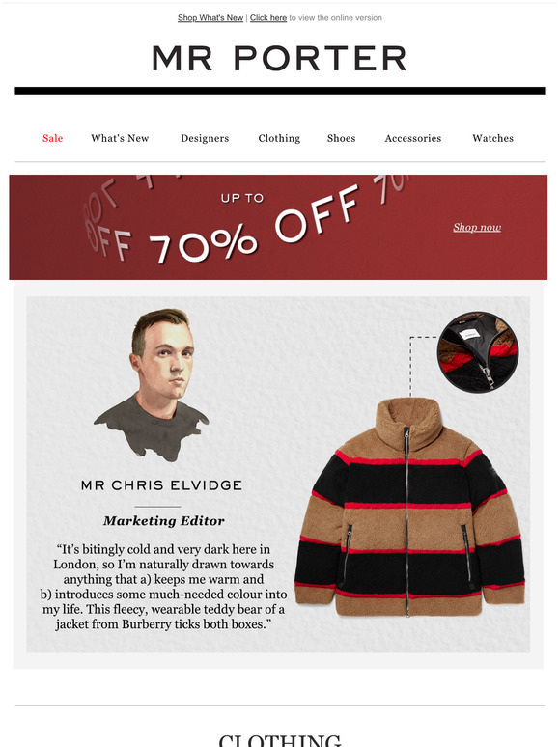Open the Shop What's New link

pyautogui.click(x=210, y=18)
